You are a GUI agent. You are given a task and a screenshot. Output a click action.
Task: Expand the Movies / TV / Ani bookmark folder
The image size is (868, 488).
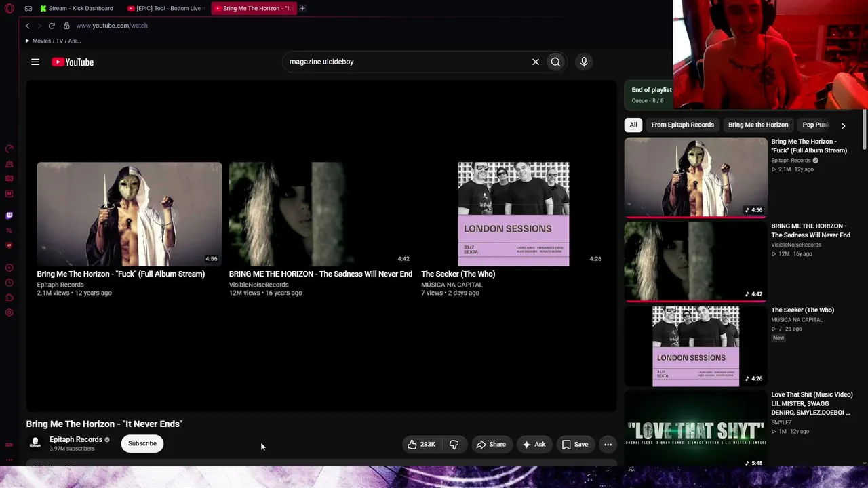coord(53,41)
